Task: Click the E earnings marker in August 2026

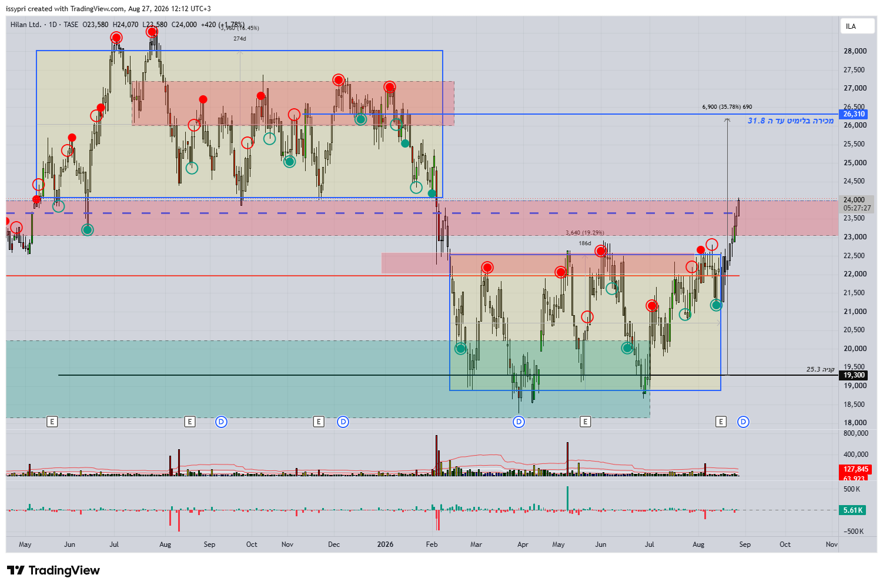Action: (721, 422)
